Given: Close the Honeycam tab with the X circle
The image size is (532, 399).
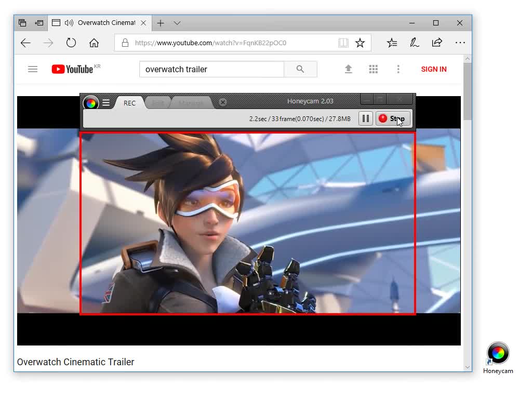Looking at the screenshot, I should [222, 102].
